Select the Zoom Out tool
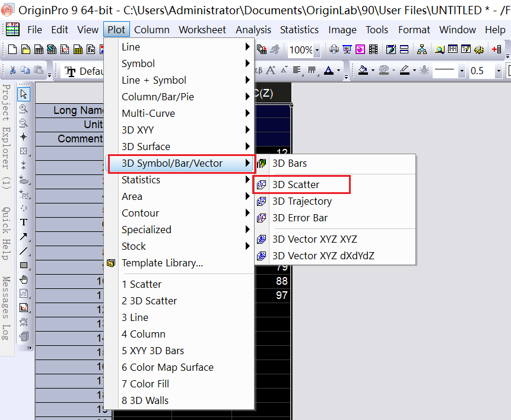The image size is (511, 420). pyautogui.click(x=24, y=123)
